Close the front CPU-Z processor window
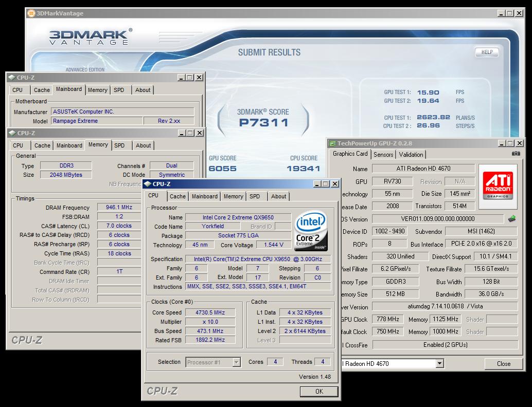Screen dimensions: 532x407 point(335,184)
